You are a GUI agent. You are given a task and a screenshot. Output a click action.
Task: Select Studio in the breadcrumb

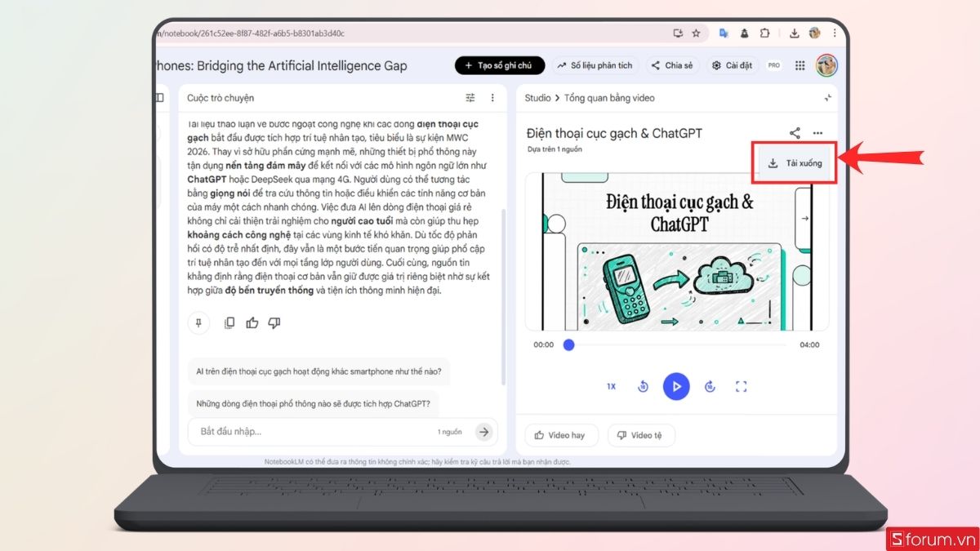tap(537, 97)
